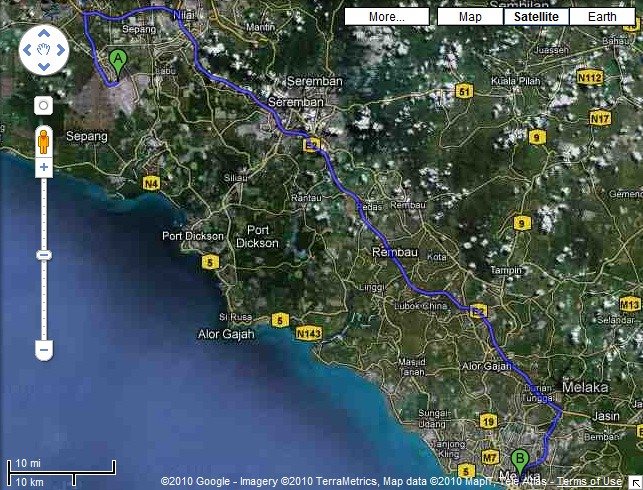Switch to Earth view
The height and width of the screenshot is (490, 643).
602,17
